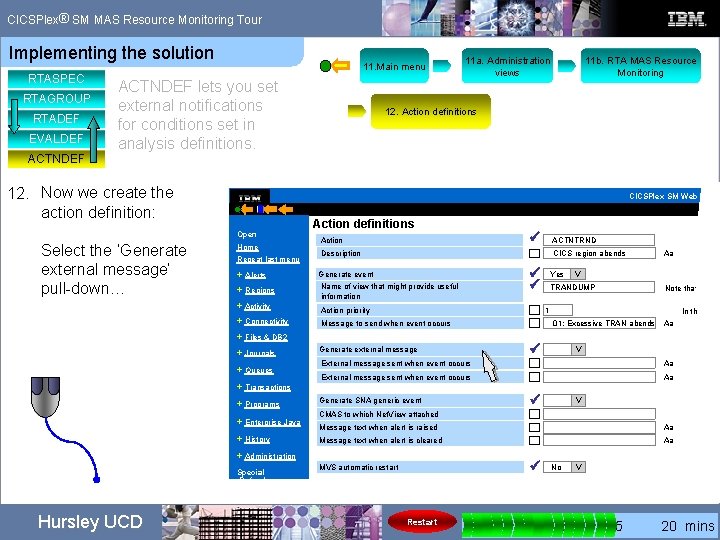Click the green start circle in the tour navigation
This screenshot has width=720, height=540.
point(325,66)
